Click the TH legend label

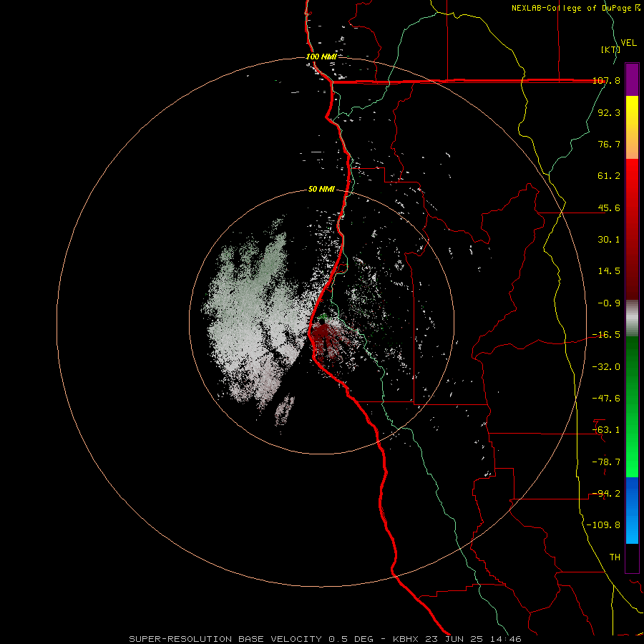pyautogui.click(x=615, y=557)
